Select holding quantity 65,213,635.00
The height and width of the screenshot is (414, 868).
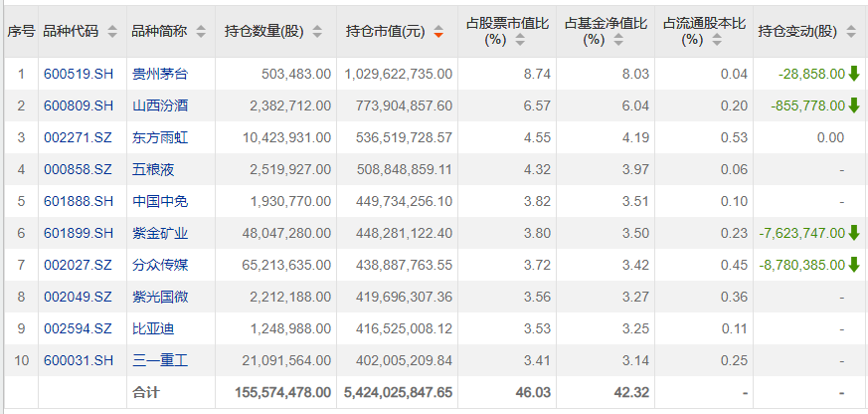286,265
